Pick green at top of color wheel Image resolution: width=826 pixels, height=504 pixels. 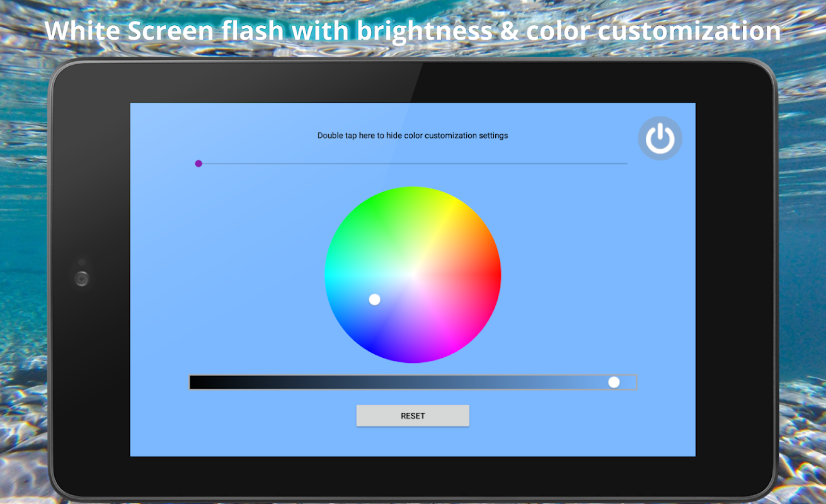coord(370,202)
